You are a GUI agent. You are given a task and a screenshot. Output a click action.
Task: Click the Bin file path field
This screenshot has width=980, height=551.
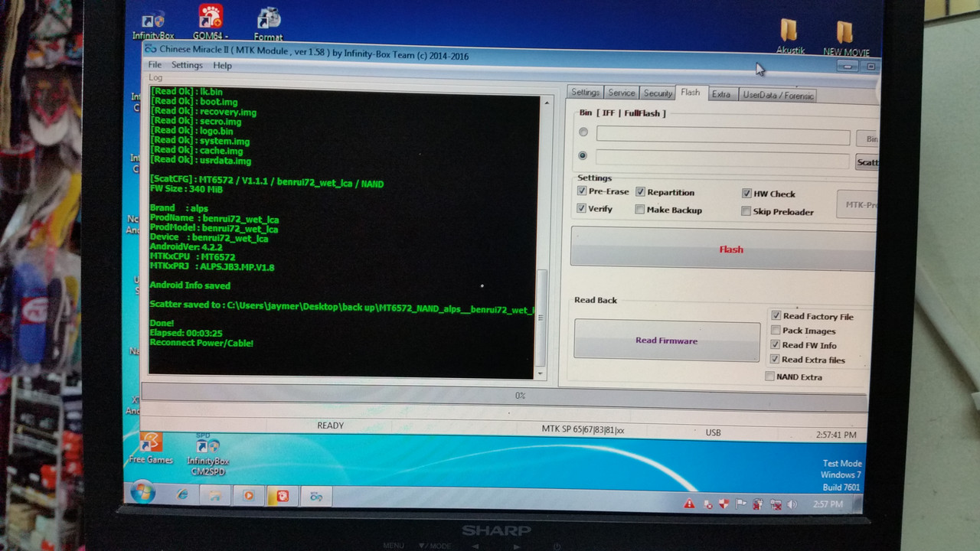pyautogui.click(x=723, y=136)
